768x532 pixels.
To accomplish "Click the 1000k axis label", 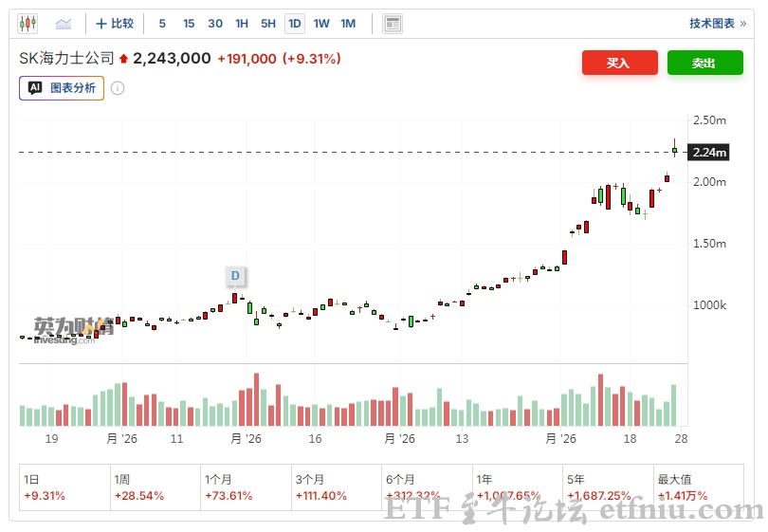I will tap(709, 305).
